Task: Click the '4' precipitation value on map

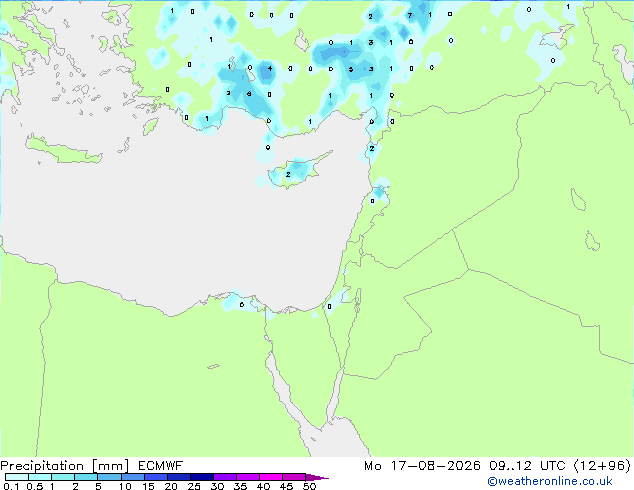Action: pyautogui.click(x=270, y=69)
